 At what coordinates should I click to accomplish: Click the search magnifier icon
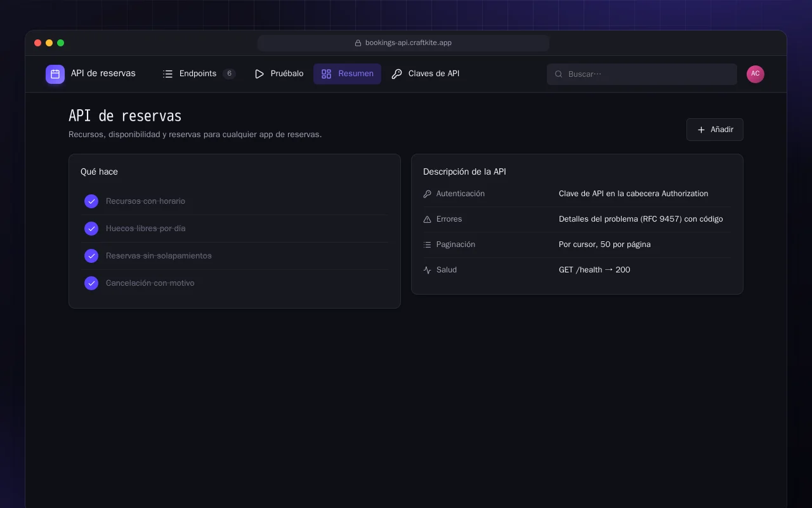[x=559, y=74]
